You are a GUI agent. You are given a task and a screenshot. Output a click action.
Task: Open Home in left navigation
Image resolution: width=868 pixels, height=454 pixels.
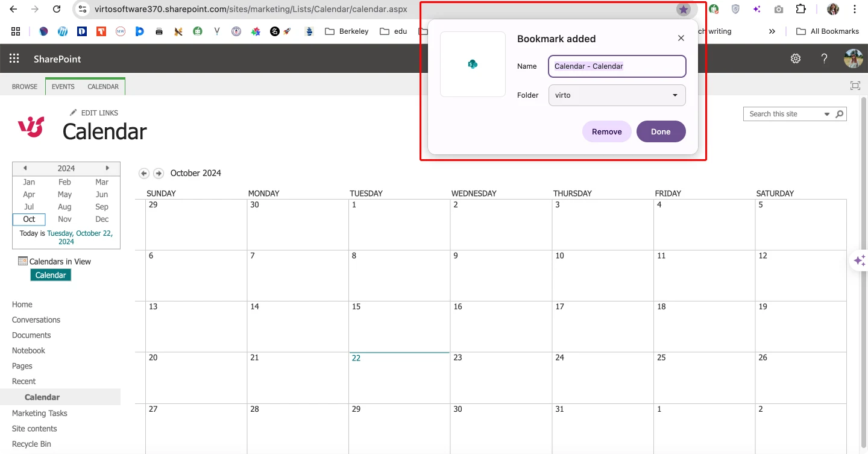point(22,304)
